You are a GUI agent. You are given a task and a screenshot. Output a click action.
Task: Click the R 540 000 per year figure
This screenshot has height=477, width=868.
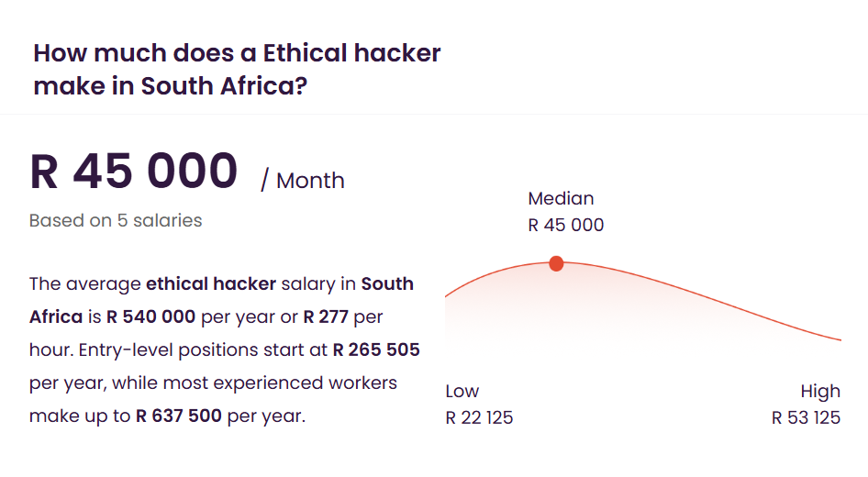tap(150, 316)
